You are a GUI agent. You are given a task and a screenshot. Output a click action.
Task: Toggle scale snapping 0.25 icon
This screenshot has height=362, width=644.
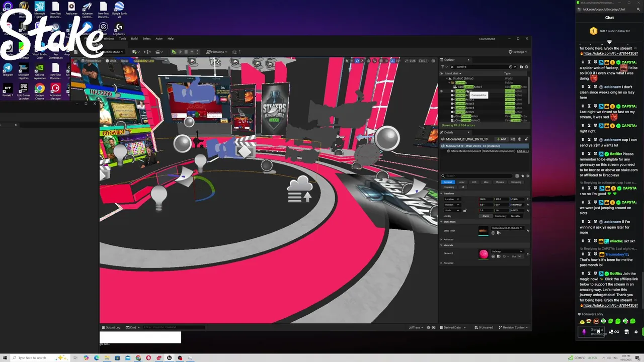(407, 61)
